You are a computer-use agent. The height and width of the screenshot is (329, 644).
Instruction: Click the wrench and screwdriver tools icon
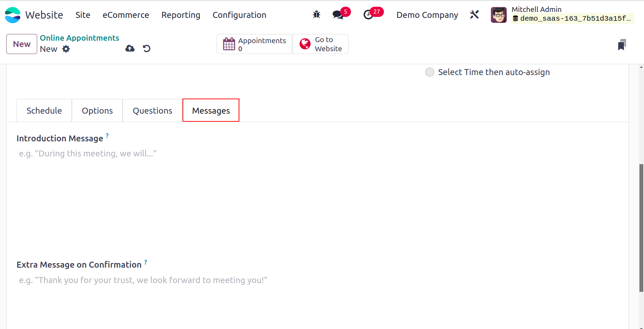(474, 15)
